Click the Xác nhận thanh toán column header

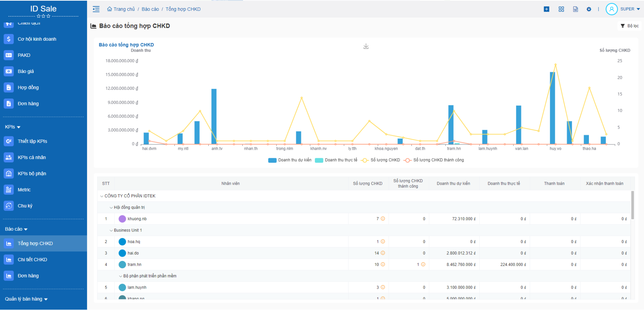(604, 183)
